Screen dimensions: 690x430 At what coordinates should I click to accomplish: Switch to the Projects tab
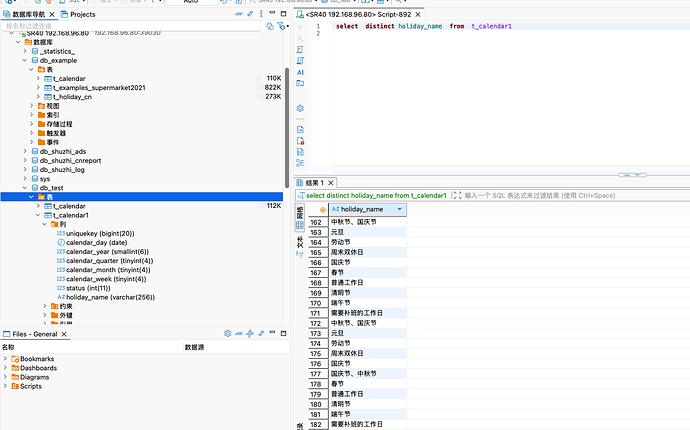pyautogui.click(x=78, y=15)
